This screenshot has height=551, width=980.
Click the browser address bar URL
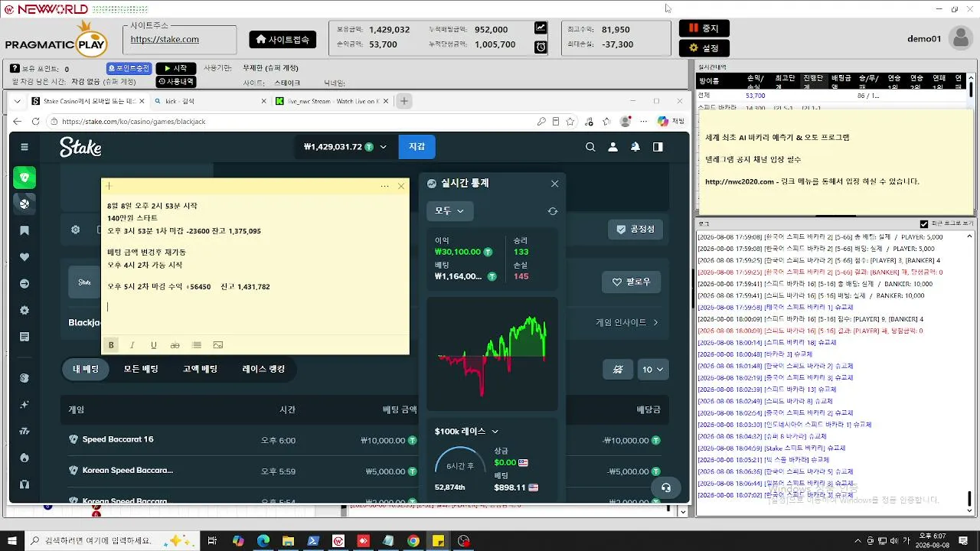click(133, 121)
